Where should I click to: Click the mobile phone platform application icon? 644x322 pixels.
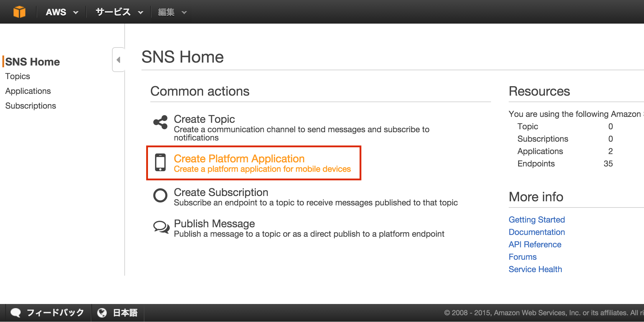click(x=160, y=162)
